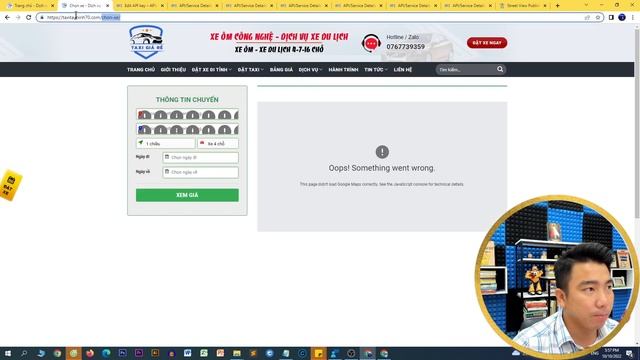
Task: Launch Microsoft Edge from the taskbar
Action: pyautogui.click(x=106, y=353)
